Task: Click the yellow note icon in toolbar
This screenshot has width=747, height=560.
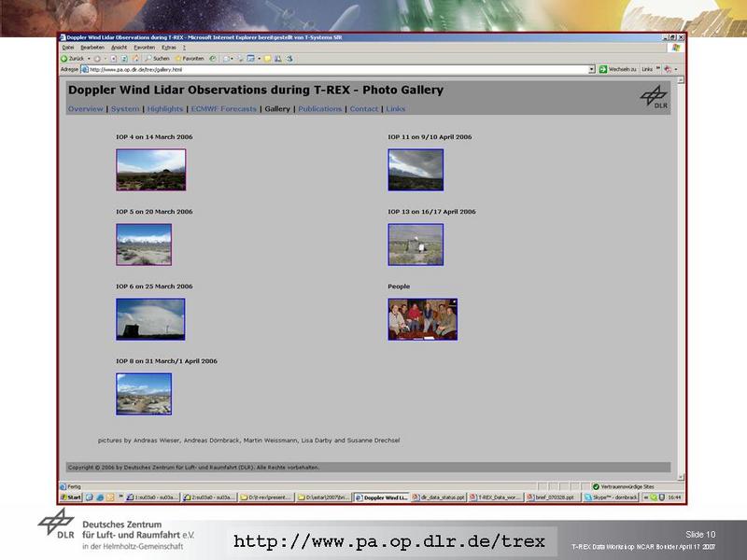Action: coord(267,59)
